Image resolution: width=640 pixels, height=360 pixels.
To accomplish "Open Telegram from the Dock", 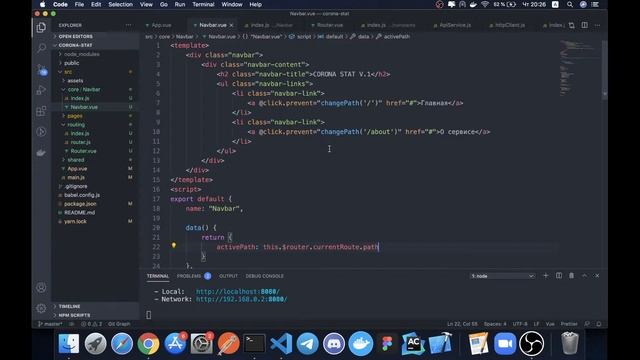I will pos(307,343).
